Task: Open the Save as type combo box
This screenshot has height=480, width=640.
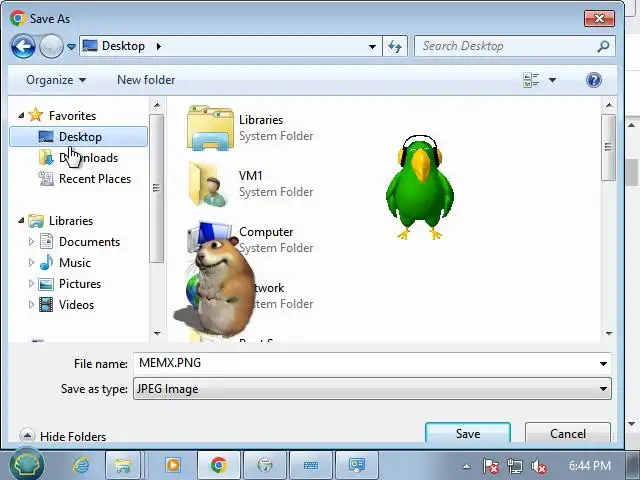Action: [x=372, y=389]
